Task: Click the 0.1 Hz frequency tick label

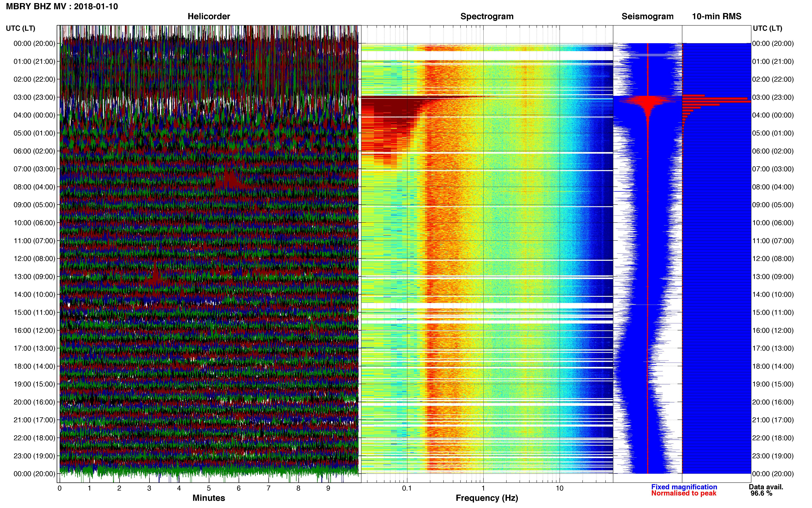Action: [407, 488]
